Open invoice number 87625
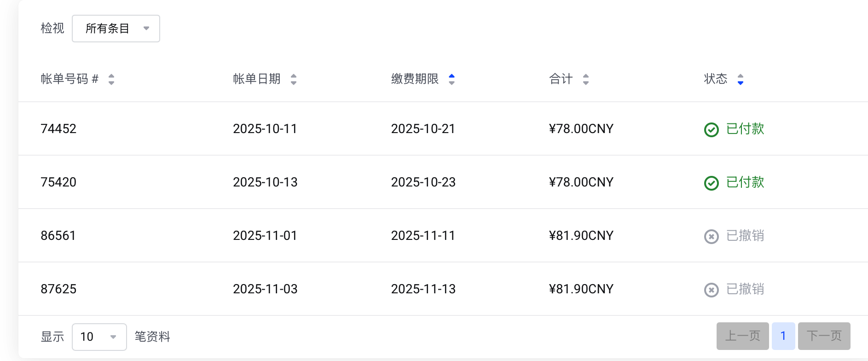Viewport: 868px width, 361px height. tap(58, 289)
